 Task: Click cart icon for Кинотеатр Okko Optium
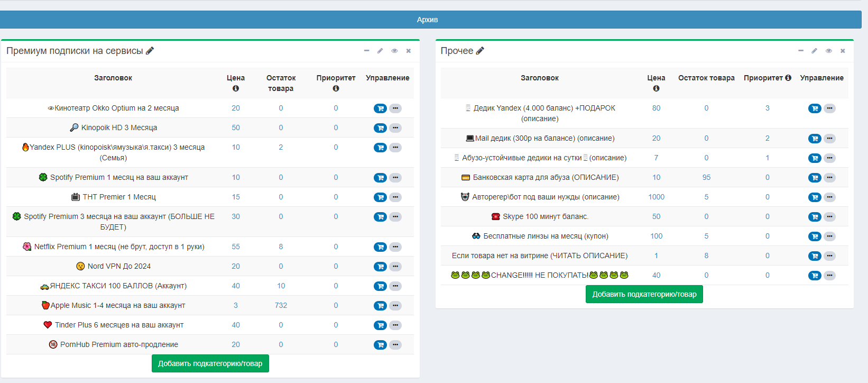point(380,108)
